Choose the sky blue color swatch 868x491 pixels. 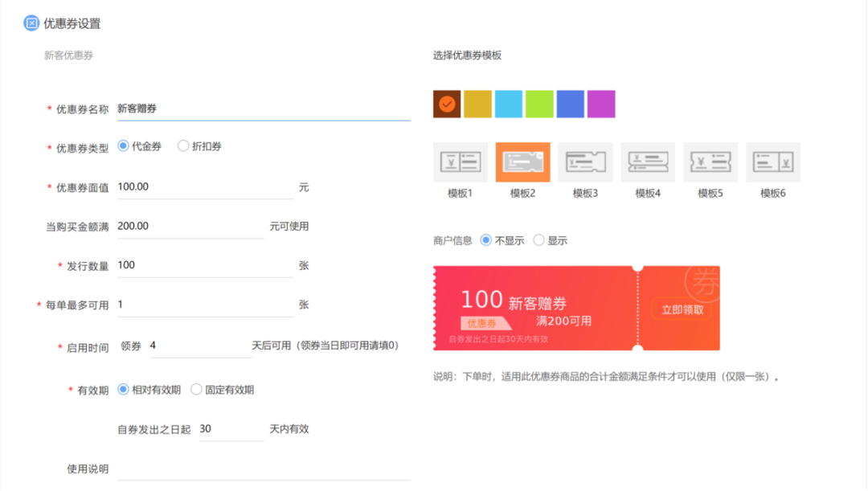pyautogui.click(x=509, y=104)
